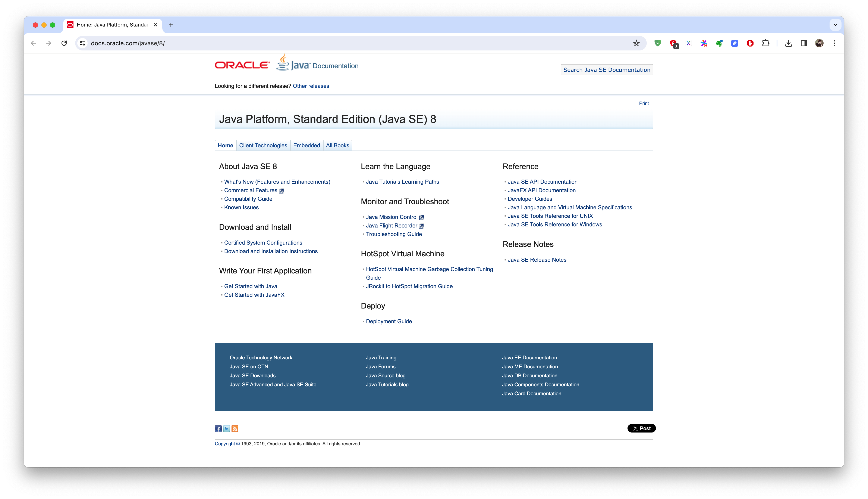Open site information icon in address bar
The width and height of the screenshot is (868, 499).
pyautogui.click(x=82, y=43)
